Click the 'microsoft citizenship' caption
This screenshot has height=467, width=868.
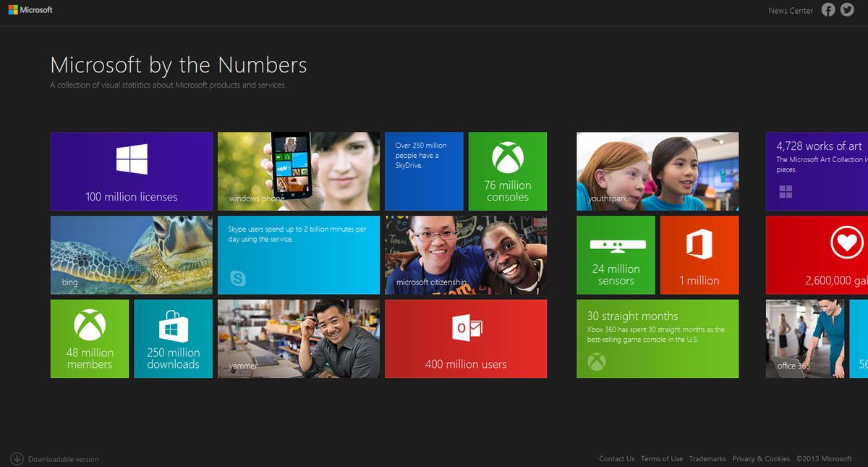431,282
